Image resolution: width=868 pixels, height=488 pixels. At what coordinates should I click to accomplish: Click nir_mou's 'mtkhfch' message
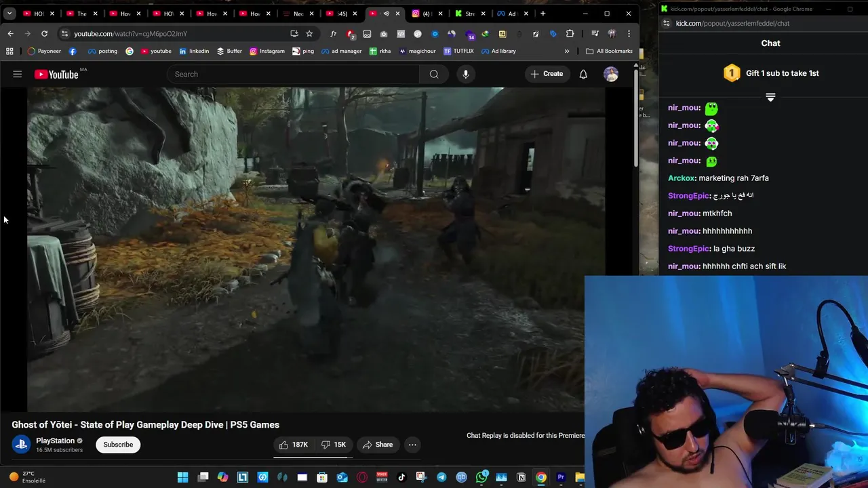(x=717, y=213)
